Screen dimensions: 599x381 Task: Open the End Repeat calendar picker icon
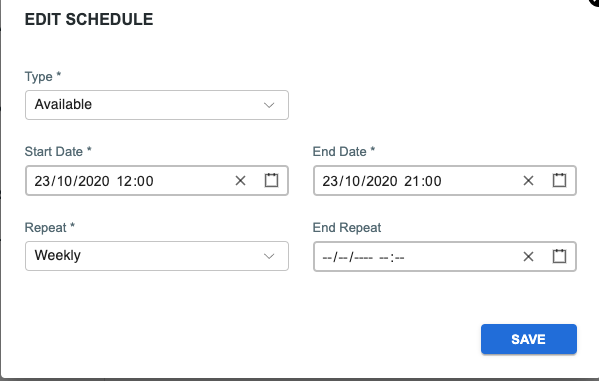(x=559, y=256)
